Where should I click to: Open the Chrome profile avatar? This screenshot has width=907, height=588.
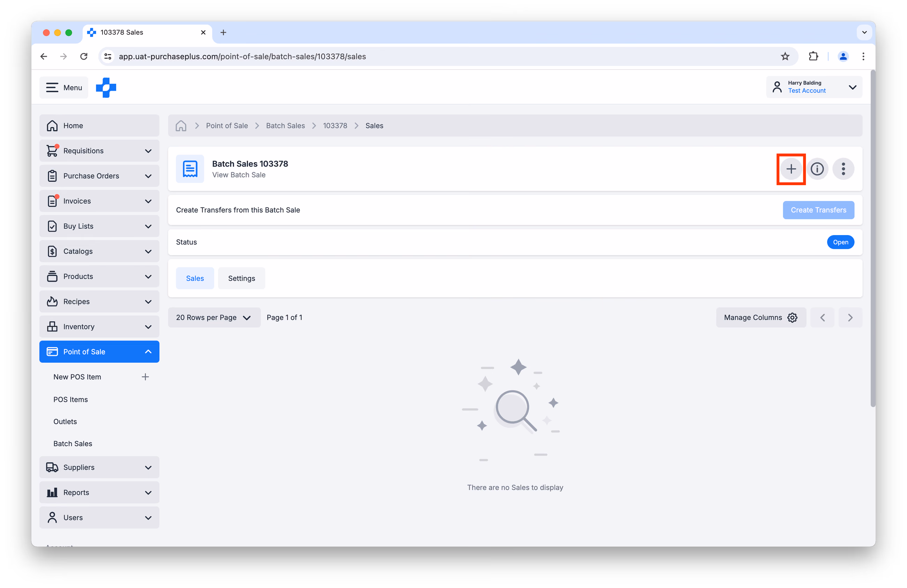click(x=843, y=56)
